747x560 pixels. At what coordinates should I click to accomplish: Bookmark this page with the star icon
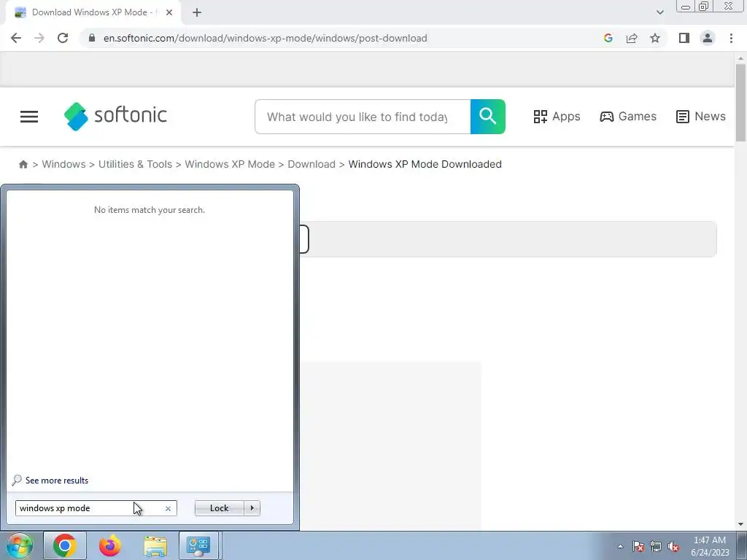(655, 38)
